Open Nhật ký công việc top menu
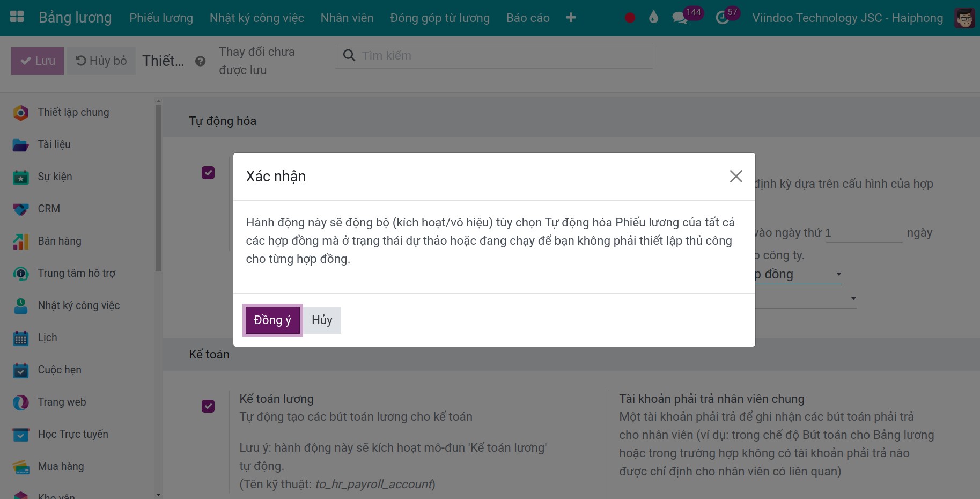 point(257,18)
